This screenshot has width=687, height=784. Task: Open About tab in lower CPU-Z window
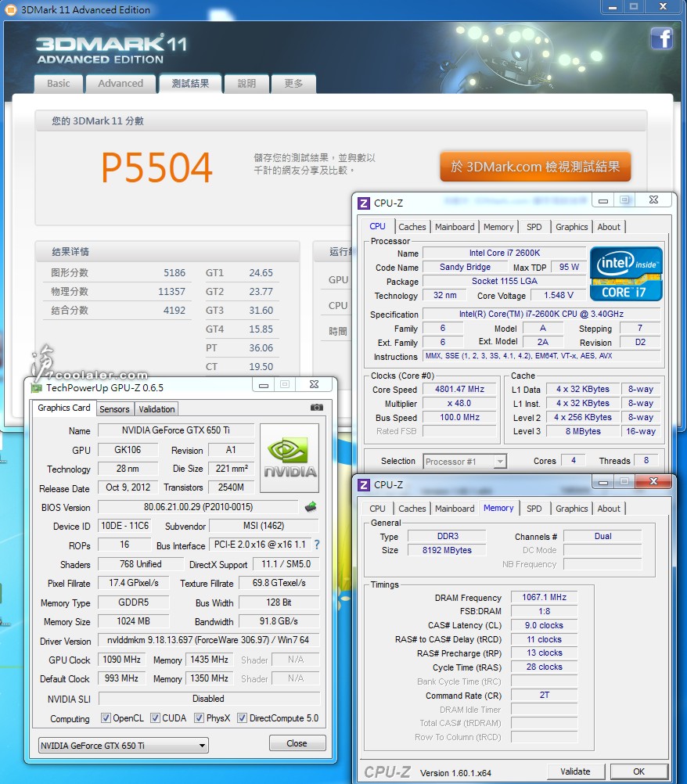[609, 509]
